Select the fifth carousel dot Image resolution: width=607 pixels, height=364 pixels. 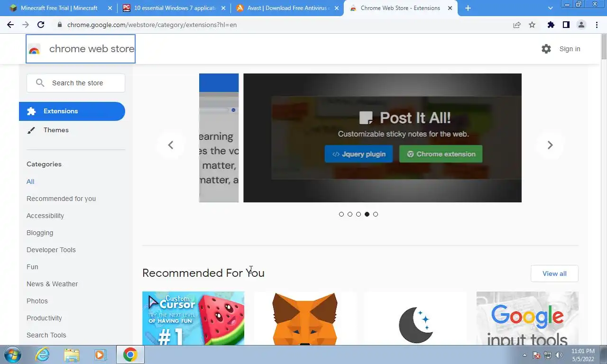click(376, 214)
